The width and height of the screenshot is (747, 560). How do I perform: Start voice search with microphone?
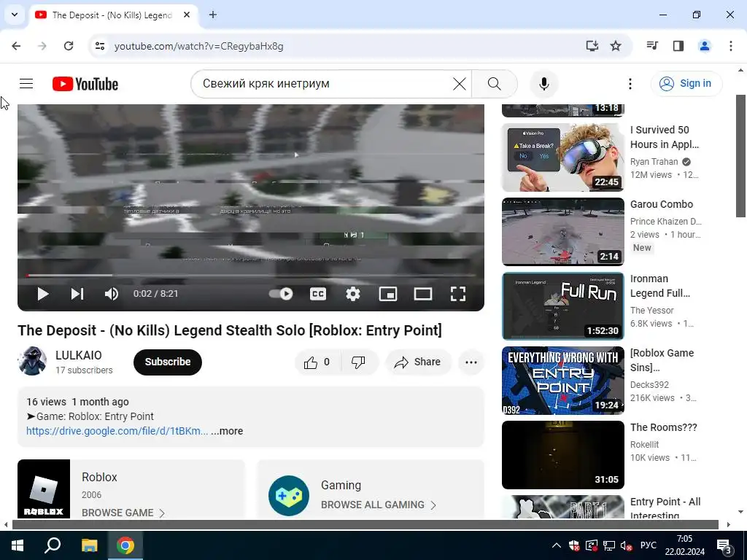544,84
